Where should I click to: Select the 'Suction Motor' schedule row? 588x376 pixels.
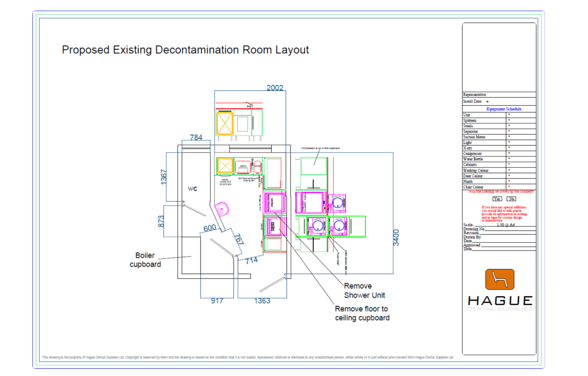point(499,137)
